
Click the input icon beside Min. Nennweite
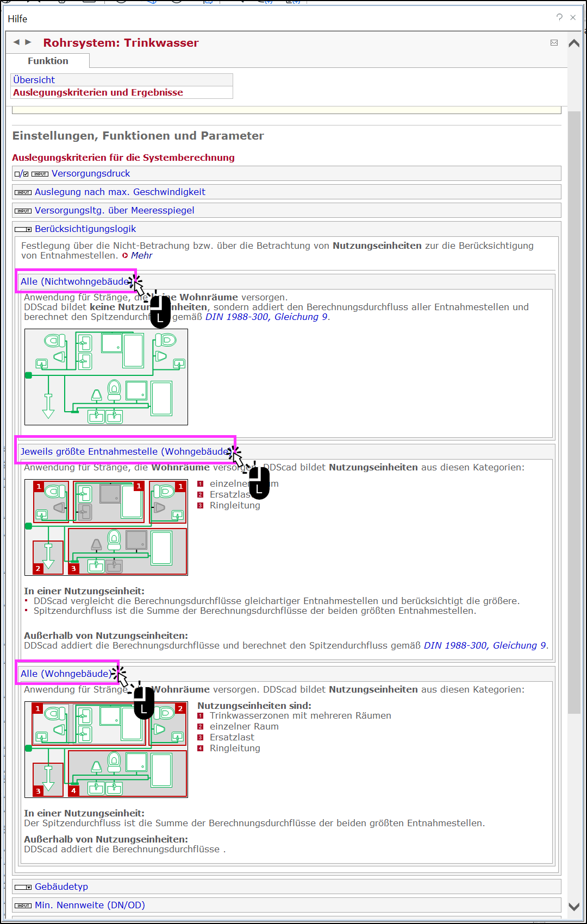pyautogui.click(x=23, y=906)
